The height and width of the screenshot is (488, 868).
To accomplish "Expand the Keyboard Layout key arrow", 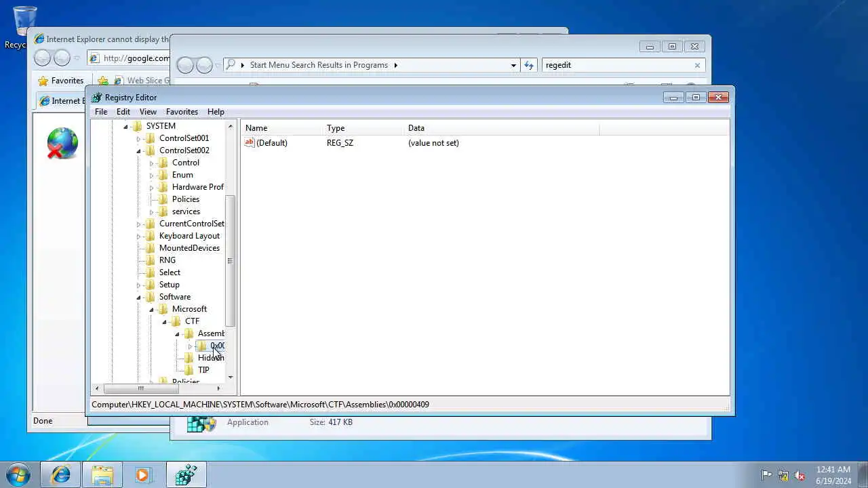I will (138, 237).
